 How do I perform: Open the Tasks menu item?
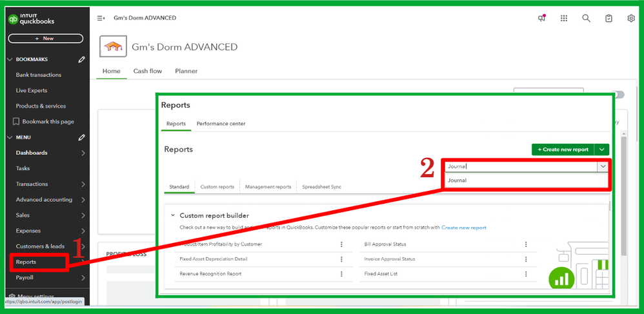point(23,169)
